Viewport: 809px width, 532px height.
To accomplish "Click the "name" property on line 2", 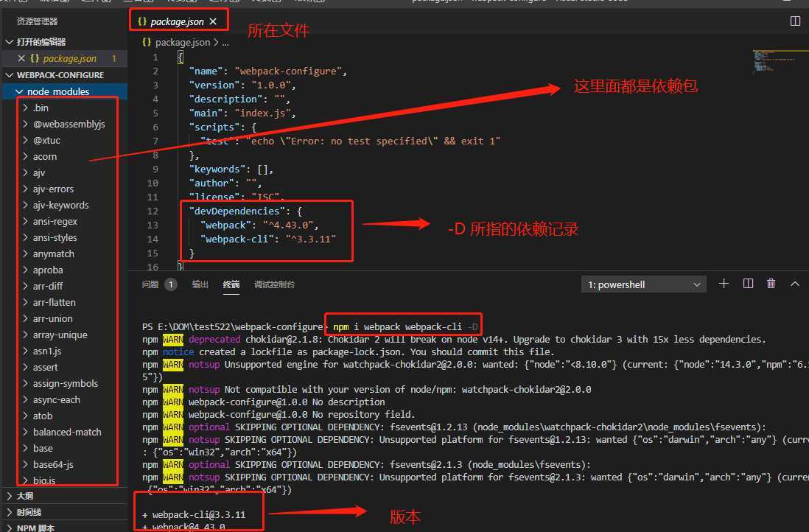I will coord(206,71).
